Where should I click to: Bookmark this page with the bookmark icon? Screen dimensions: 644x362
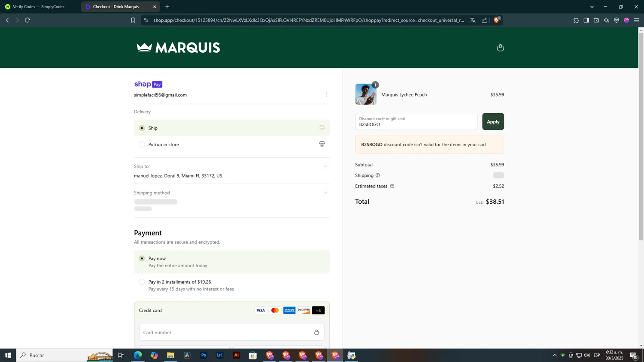[x=133, y=20]
